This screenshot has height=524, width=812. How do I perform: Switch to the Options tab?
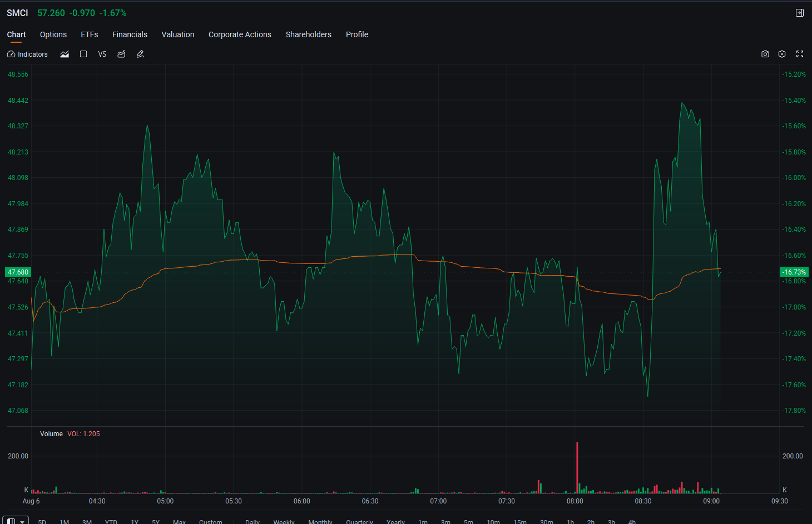click(x=53, y=34)
